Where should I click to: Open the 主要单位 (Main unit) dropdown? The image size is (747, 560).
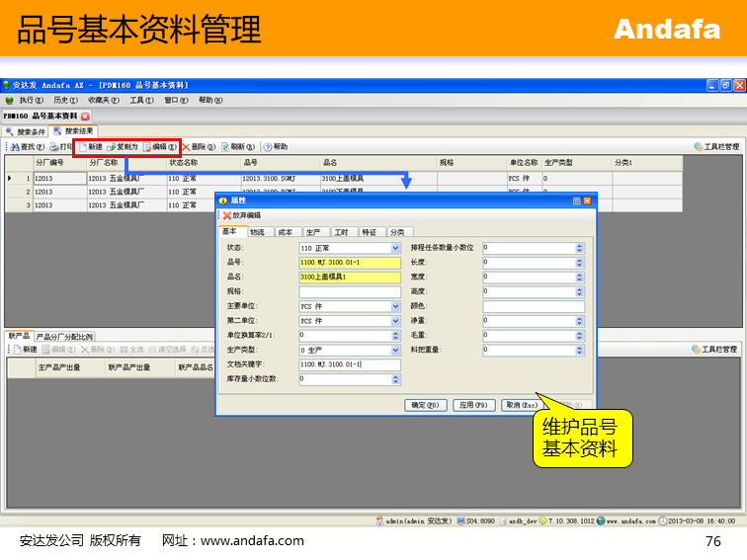point(396,306)
